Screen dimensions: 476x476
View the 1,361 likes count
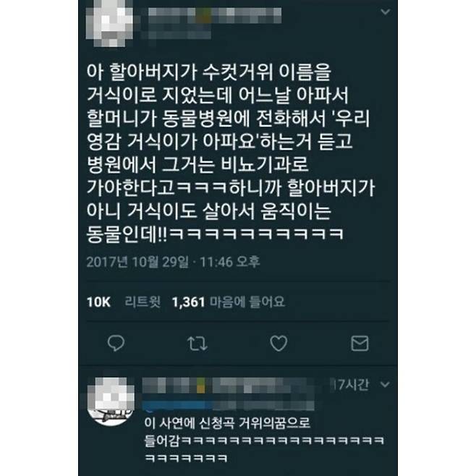point(188,302)
